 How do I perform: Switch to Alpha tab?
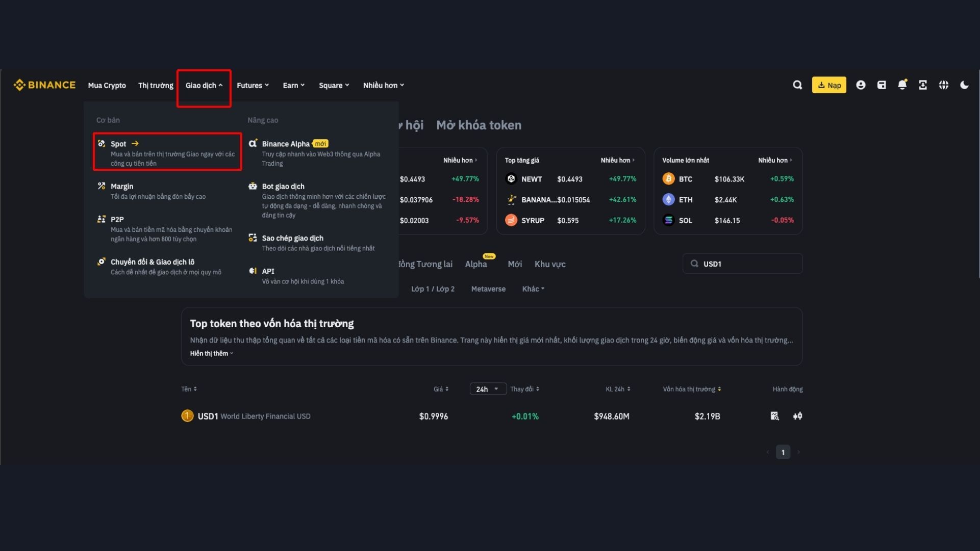click(x=476, y=264)
